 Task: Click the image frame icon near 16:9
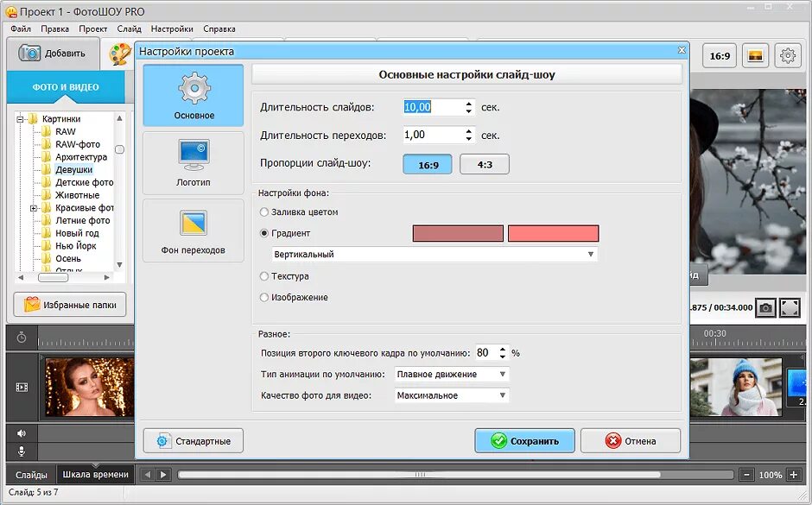coord(755,55)
